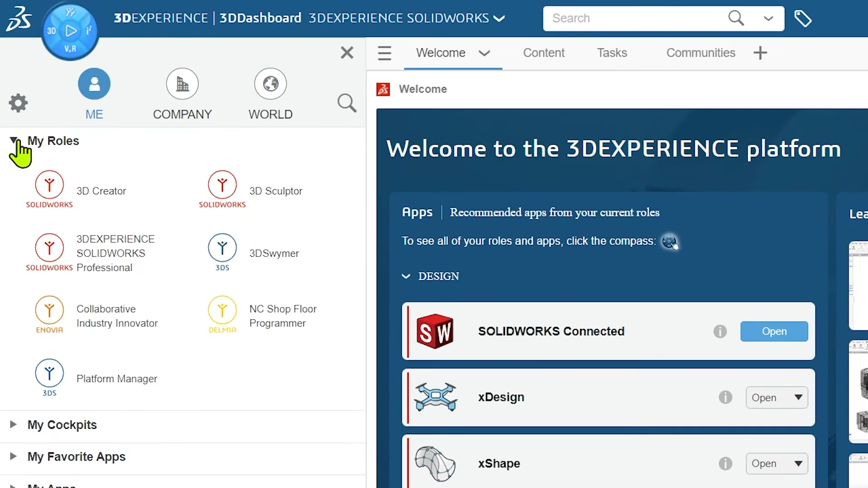Viewport: 868px width, 488px height.
Task: Select the WORLD globe icon
Action: 270,84
